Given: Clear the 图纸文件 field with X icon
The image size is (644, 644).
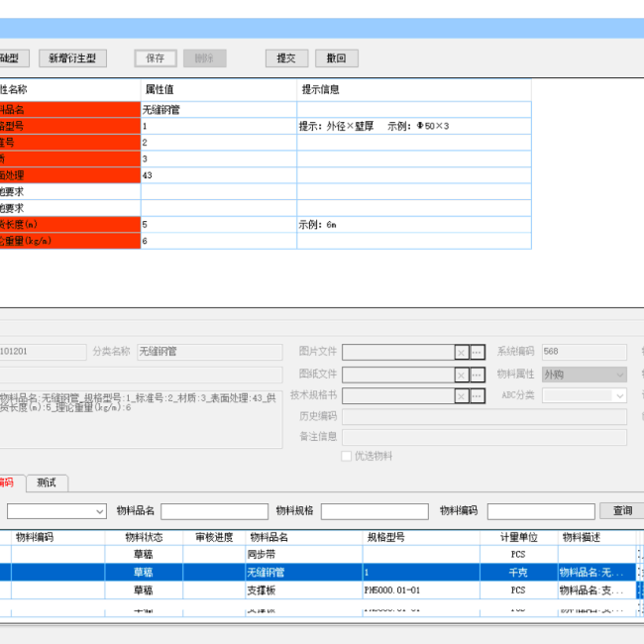Looking at the screenshot, I should point(462,375).
